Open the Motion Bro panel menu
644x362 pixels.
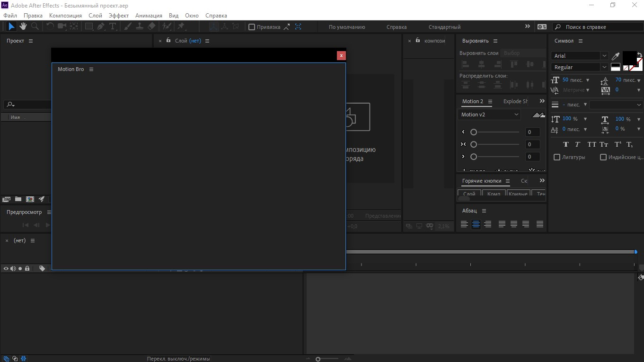tap(91, 69)
